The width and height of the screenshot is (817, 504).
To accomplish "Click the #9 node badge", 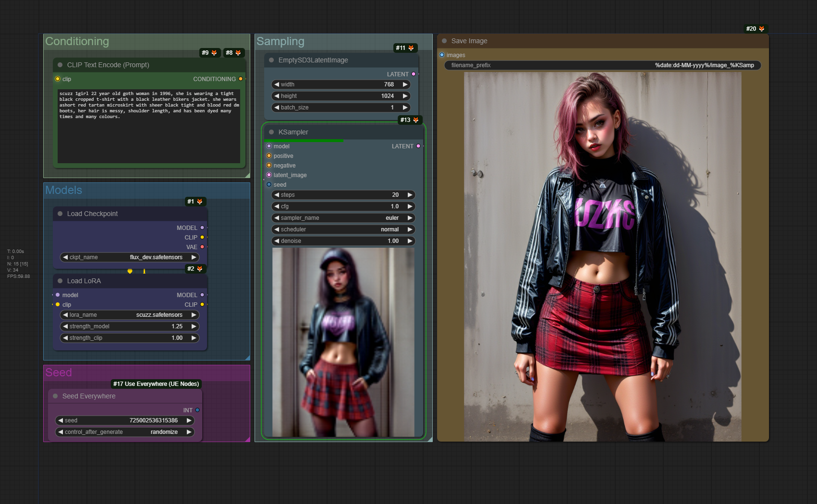I will pyautogui.click(x=209, y=53).
